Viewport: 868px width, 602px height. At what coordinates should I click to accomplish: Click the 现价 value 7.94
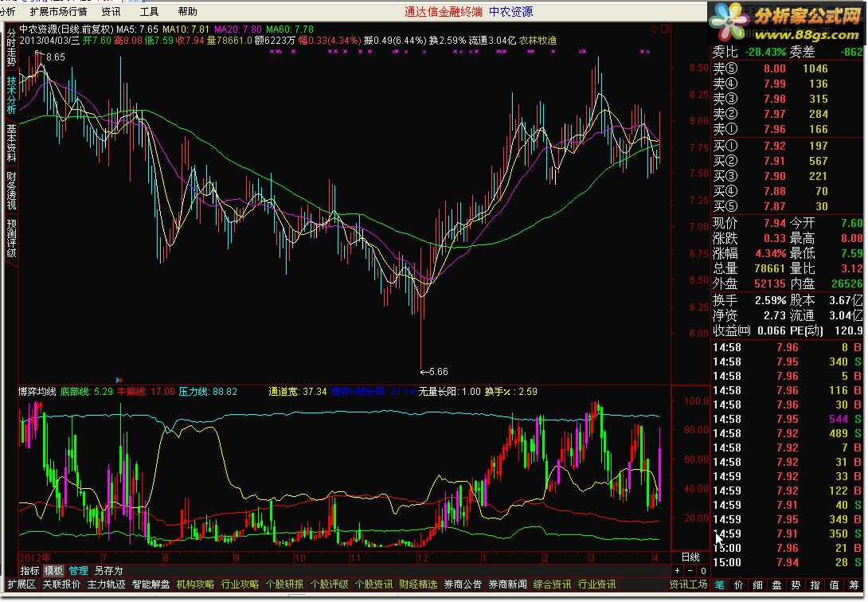click(775, 223)
